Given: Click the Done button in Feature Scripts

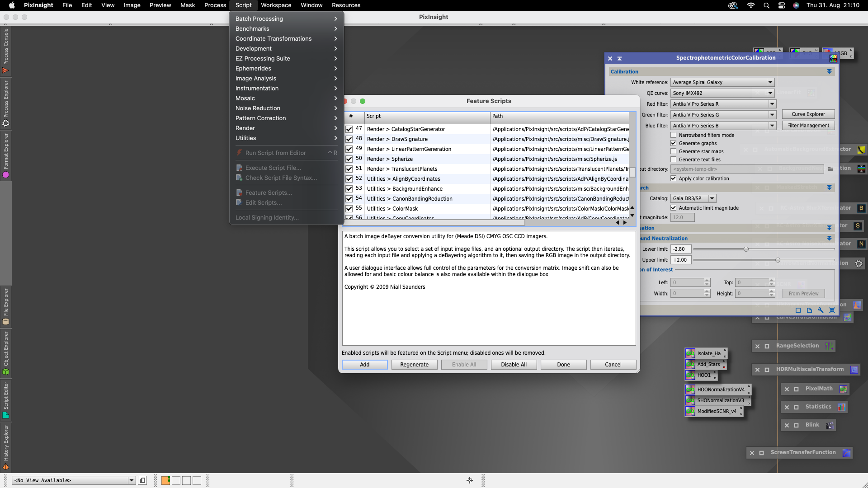Looking at the screenshot, I should (x=563, y=364).
